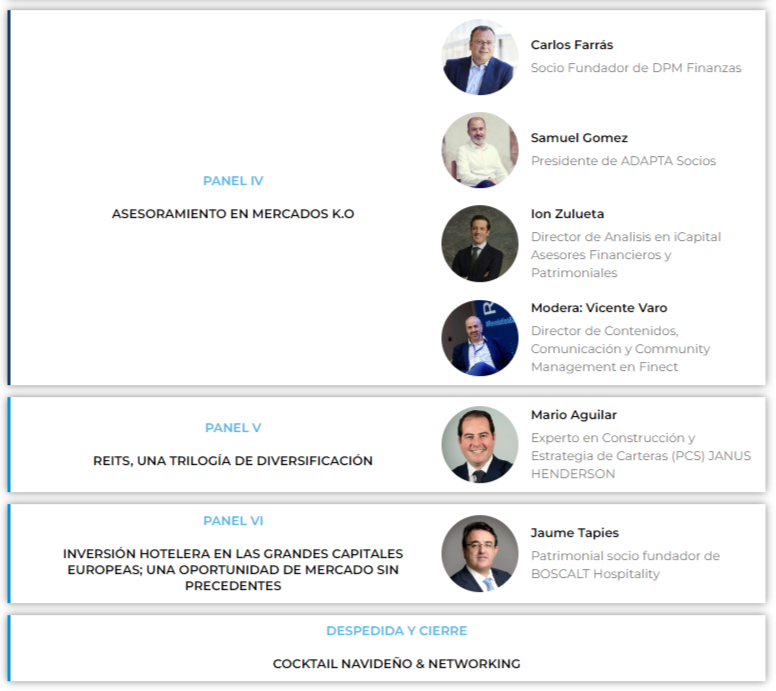Click Jaume Tapies profile photo
Viewport: 776px width, 691px height.
(x=480, y=553)
